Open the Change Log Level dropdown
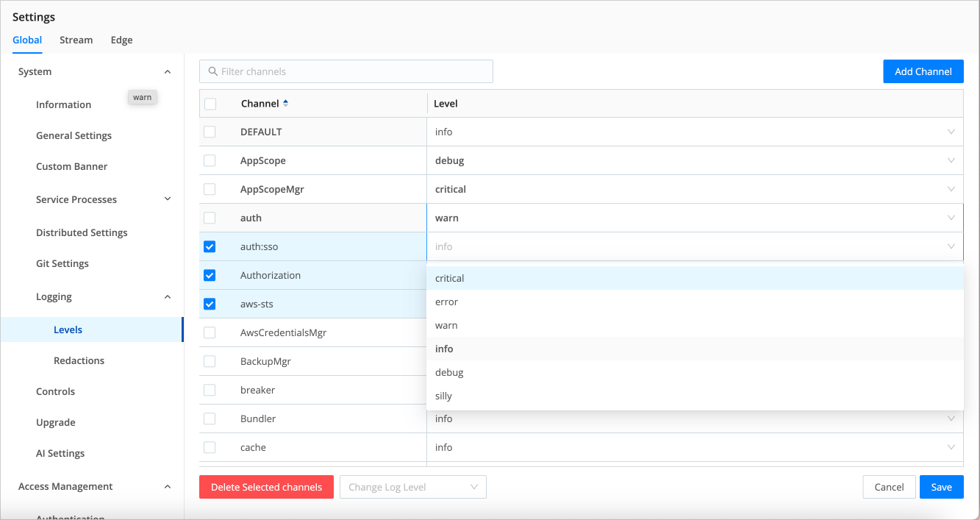 (x=412, y=486)
